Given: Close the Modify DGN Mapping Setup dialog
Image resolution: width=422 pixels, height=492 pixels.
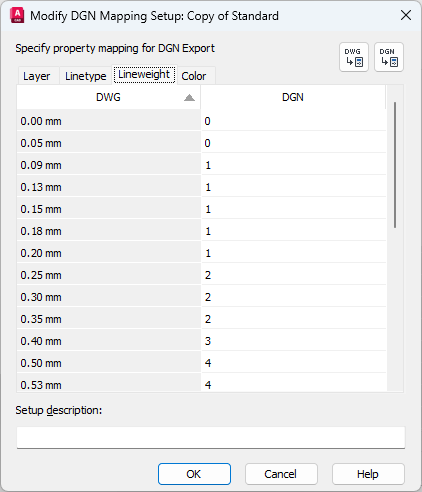Looking at the screenshot, I should 406,15.
